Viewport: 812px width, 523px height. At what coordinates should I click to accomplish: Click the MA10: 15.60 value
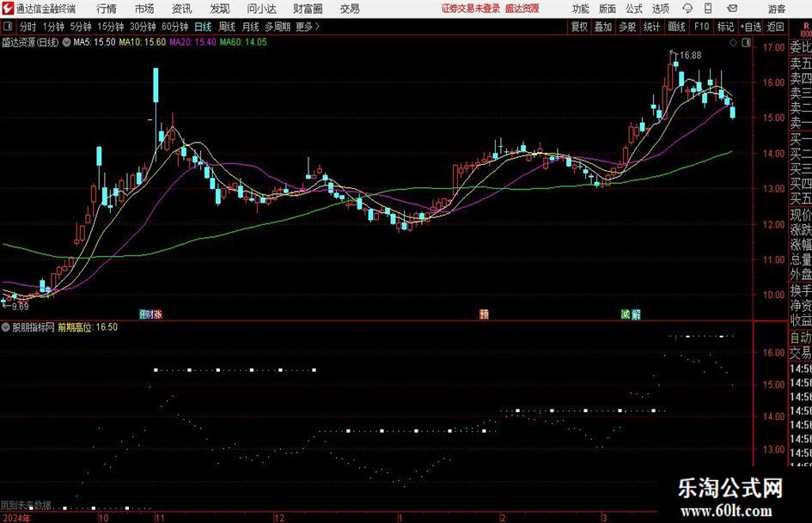tap(143, 42)
